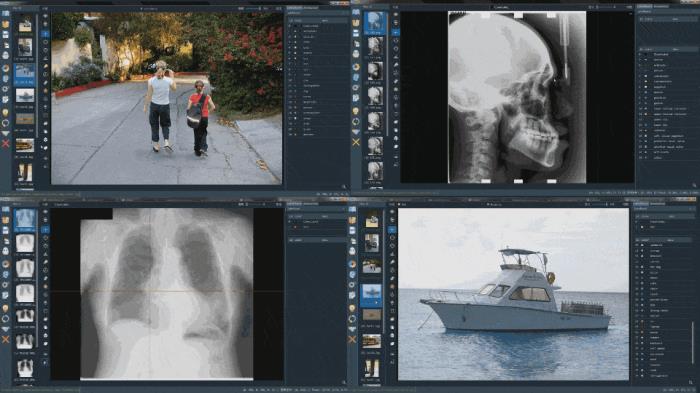Click the orange X icon in skull X-ray sidebar
The width and height of the screenshot is (700, 393).
[x=356, y=142]
